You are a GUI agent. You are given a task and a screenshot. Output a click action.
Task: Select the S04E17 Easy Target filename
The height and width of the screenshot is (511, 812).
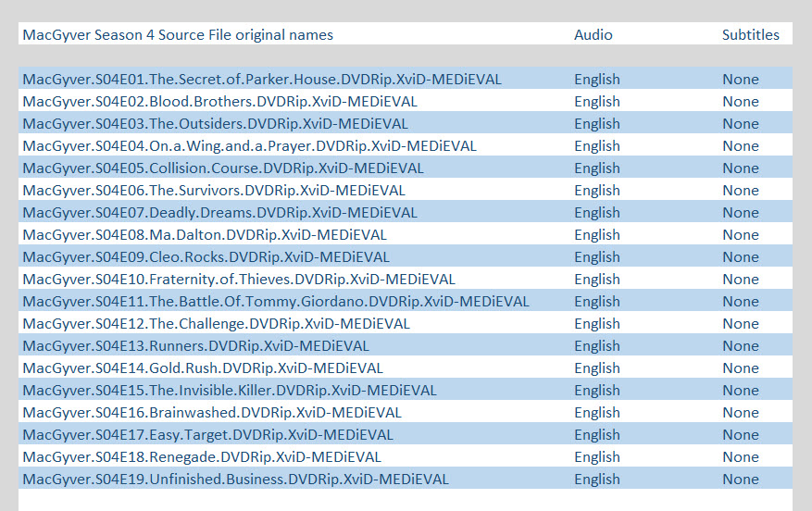(207, 435)
